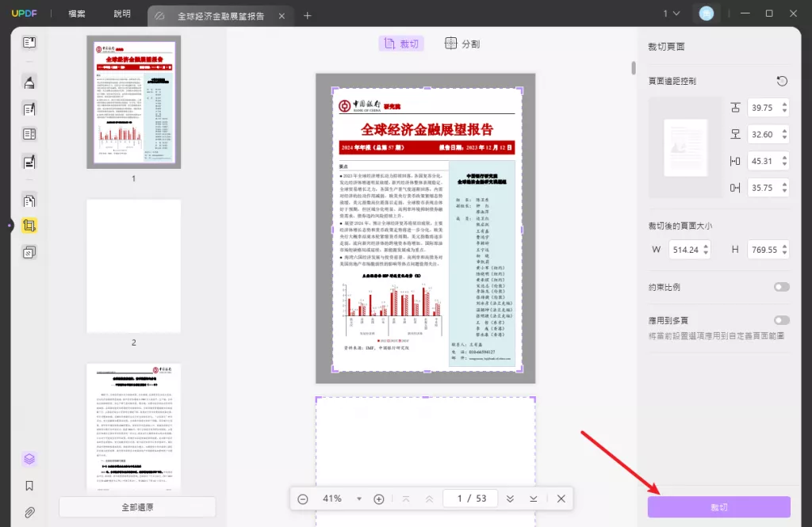812x527 pixels.
Task: Add a new tab with plus
Action: 307,16
